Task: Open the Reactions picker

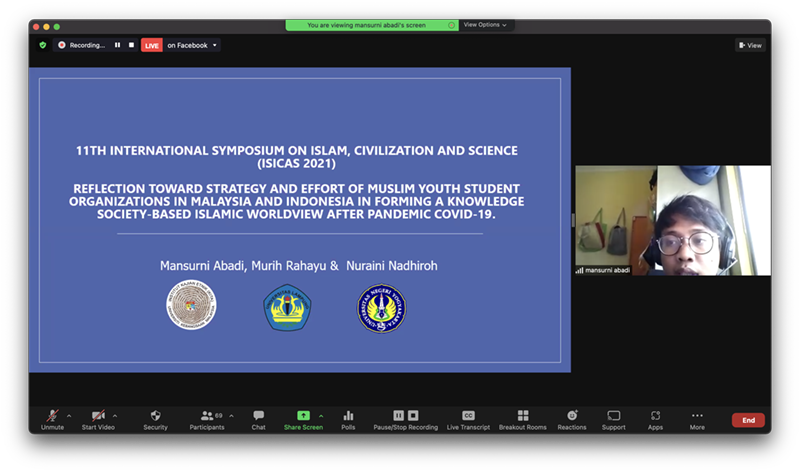Action: 572,419
